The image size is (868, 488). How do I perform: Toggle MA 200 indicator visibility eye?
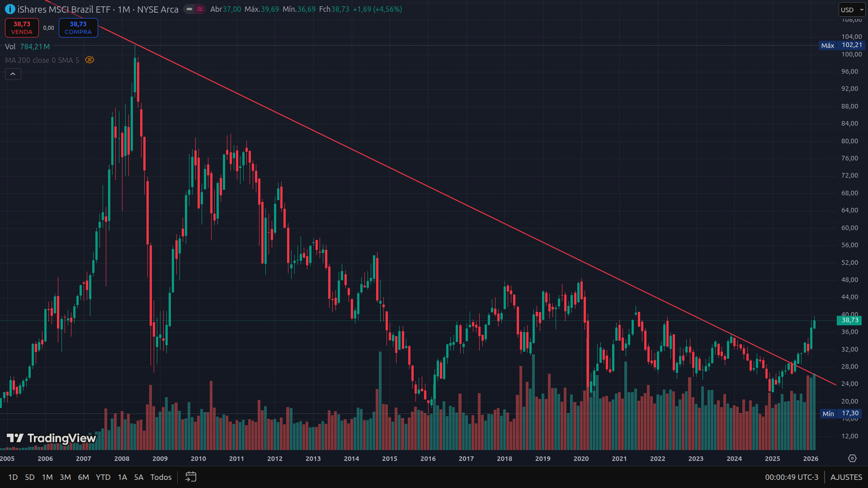coord(90,60)
